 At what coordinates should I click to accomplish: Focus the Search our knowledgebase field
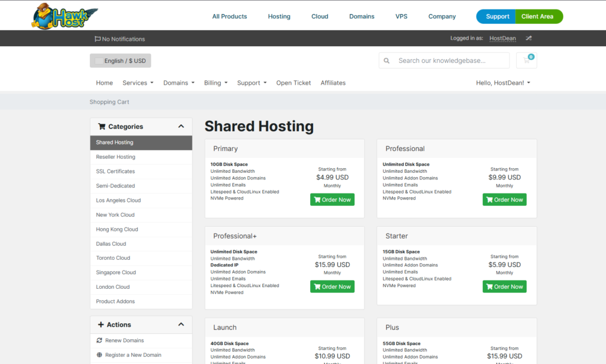click(x=451, y=60)
